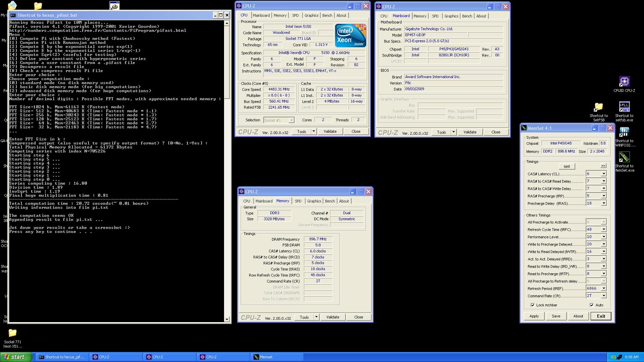
Task: Open the RAS# to CAS# Read Delay dropdown
Action: point(603,181)
